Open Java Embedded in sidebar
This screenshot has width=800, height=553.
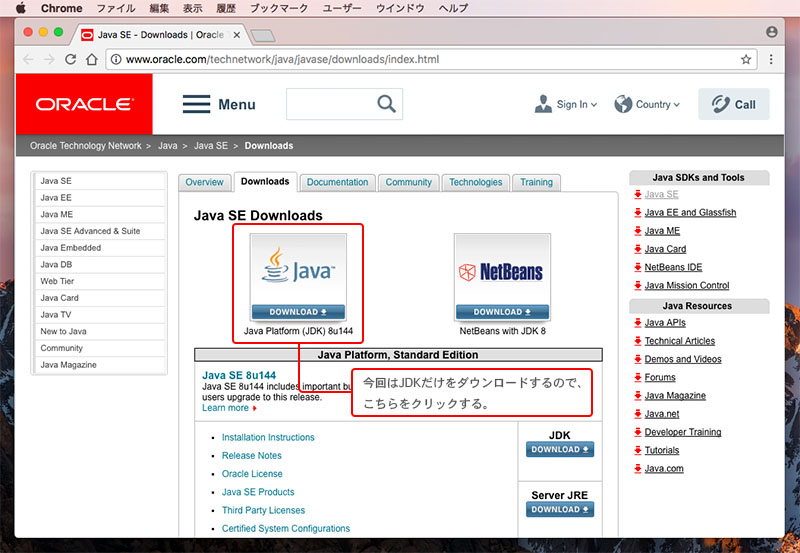point(100,248)
